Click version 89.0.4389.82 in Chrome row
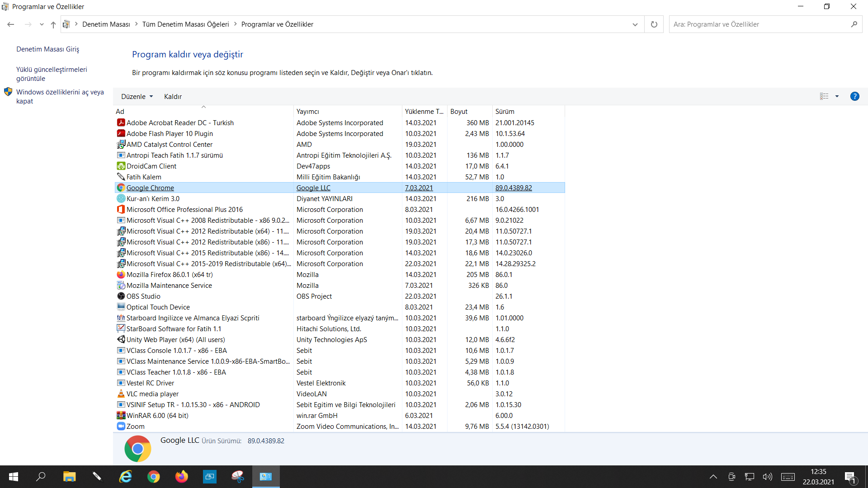 click(x=514, y=188)
